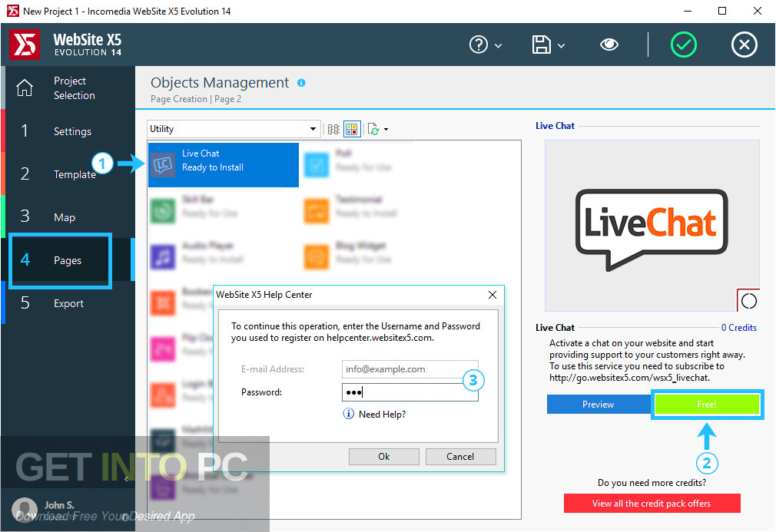Collapse the sidebar with the left chevron
The image size is (776, 532).
[x=126, y=478]
